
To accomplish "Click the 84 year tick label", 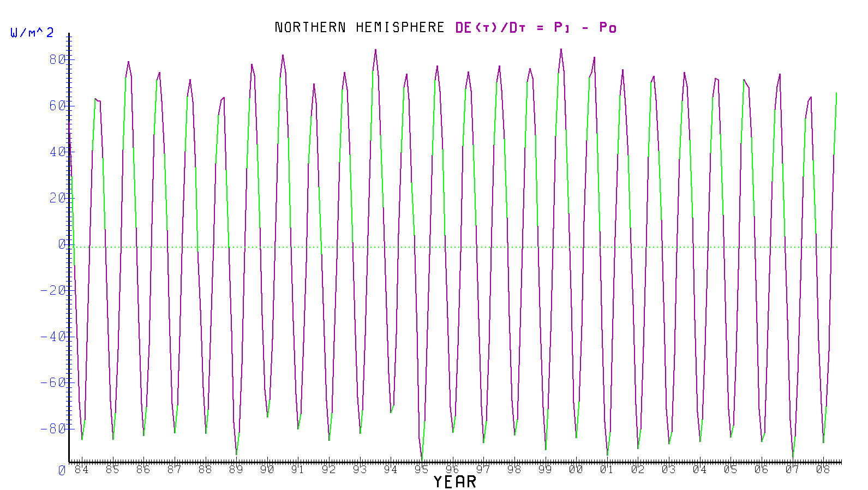I will coord(81,469).
